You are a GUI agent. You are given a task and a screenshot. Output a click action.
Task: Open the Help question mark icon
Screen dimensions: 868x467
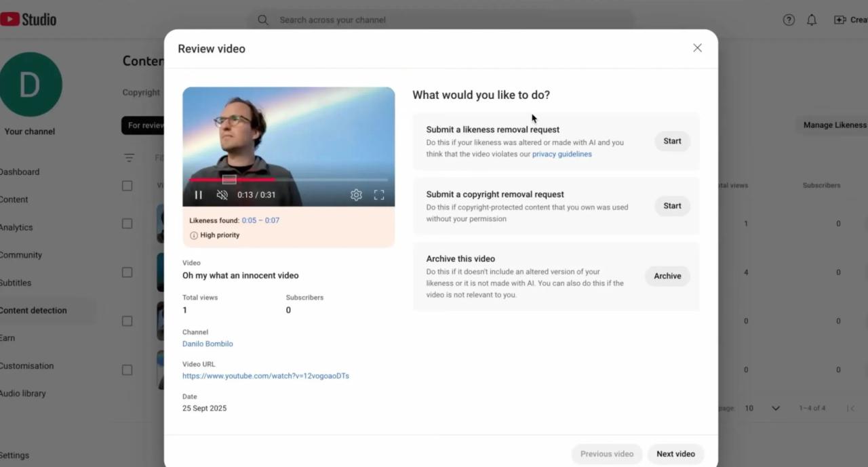789,20
